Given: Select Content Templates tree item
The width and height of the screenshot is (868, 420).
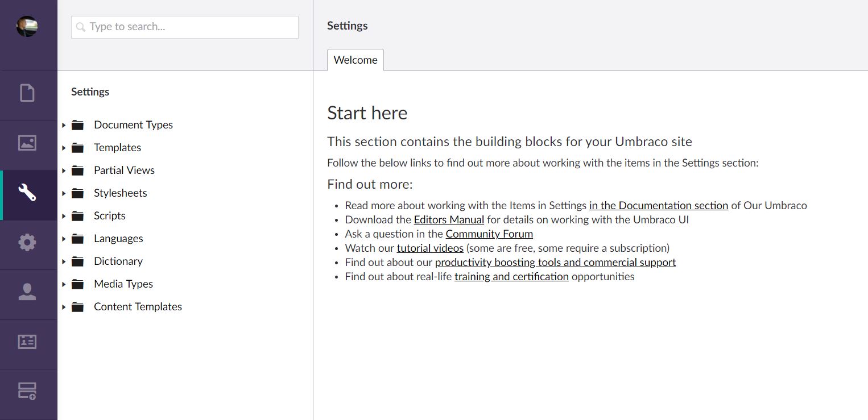Looking at the screenshot, I should tap(138, 307).
